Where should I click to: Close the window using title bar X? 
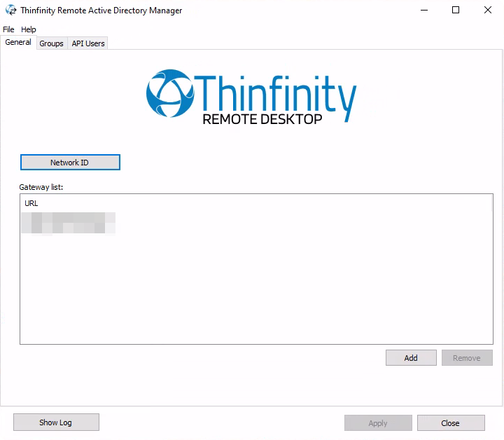(488, 11)
